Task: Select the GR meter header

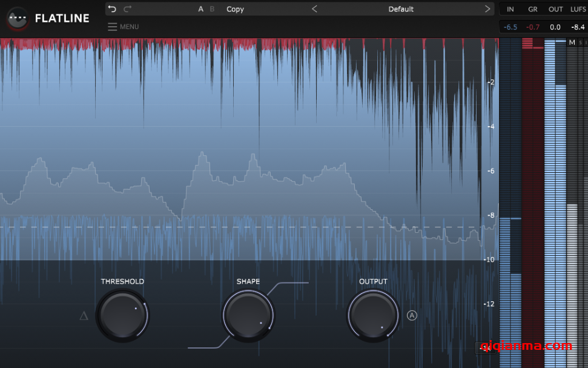Action: (533, 9)
